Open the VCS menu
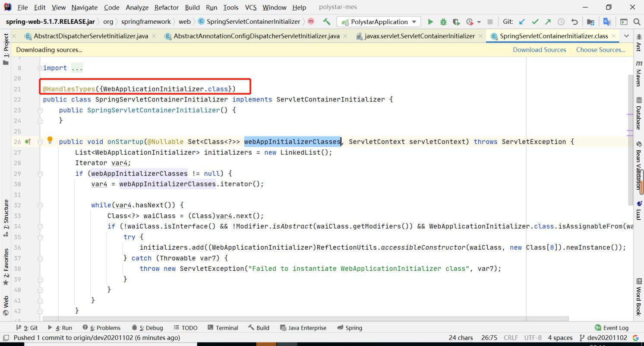The width and height of the screenshot is (644, 346). pyautogui.click(x=250, y=7)
